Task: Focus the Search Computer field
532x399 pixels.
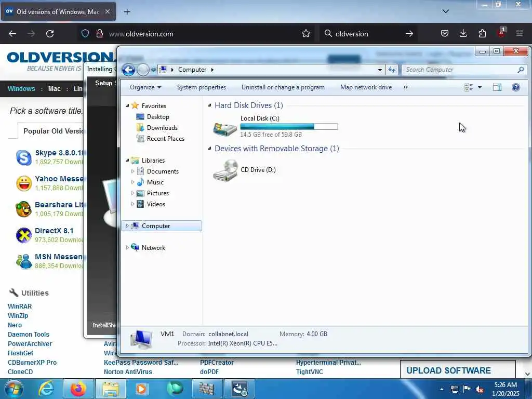Action: tap(464, 70)
